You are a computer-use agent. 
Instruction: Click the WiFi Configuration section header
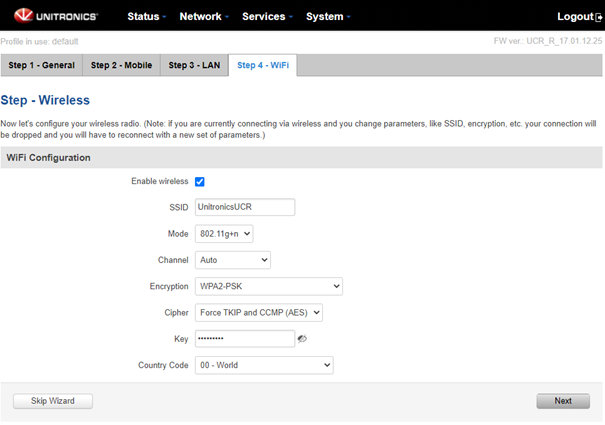301,157
